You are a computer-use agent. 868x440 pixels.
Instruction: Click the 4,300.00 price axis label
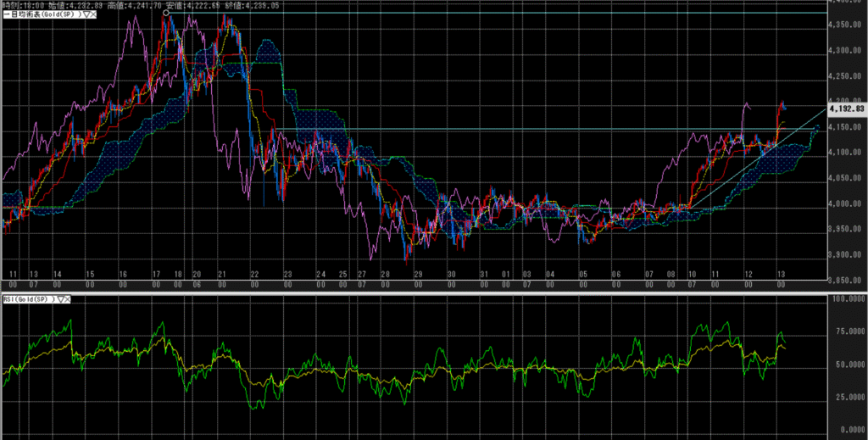845,51
